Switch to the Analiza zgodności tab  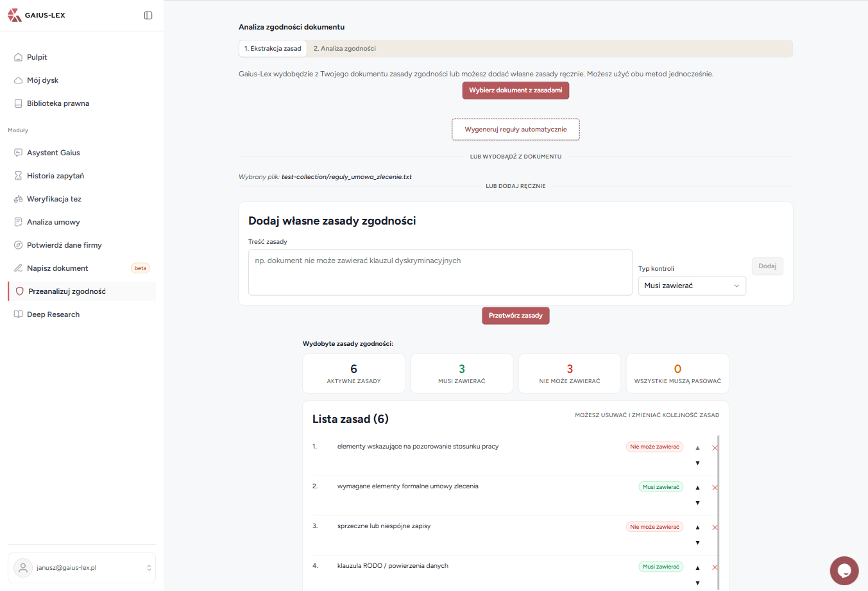click(345, 49)
